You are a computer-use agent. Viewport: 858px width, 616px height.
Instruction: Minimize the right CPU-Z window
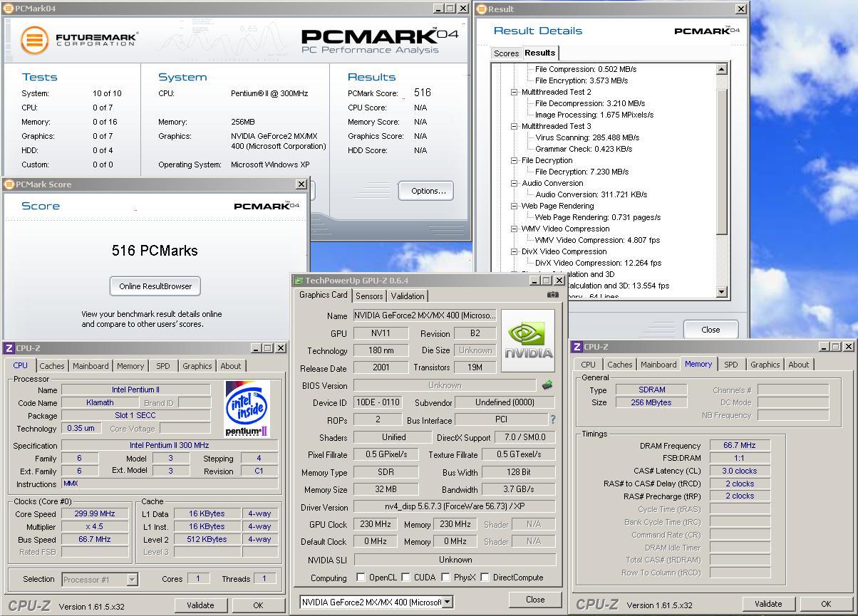point(823,347)
